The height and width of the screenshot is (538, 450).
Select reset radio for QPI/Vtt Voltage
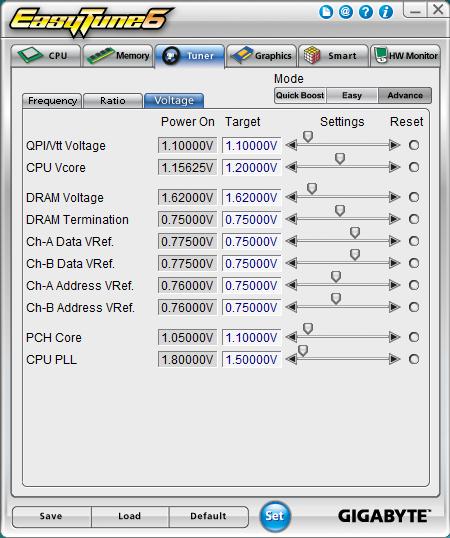pyautogui.click(x=414, y=145)
